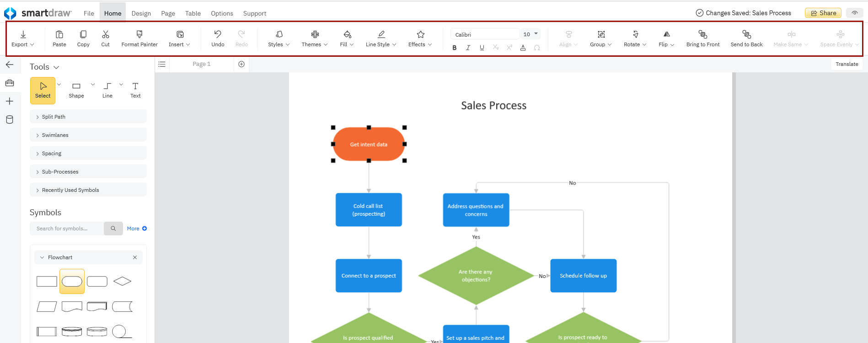Click the Format Painter icon

(139, 34)
